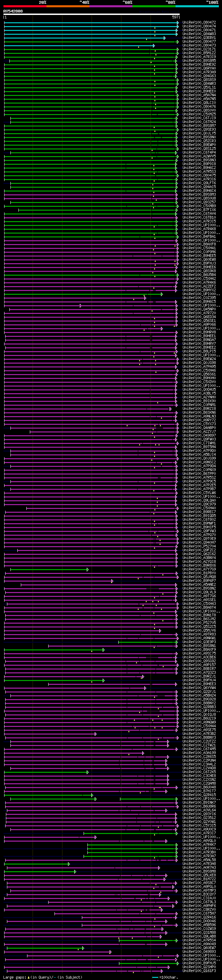222x980 pixels.
Task: Select the UniRef100_A2ZEF2 label
Action: click(199, 286)
